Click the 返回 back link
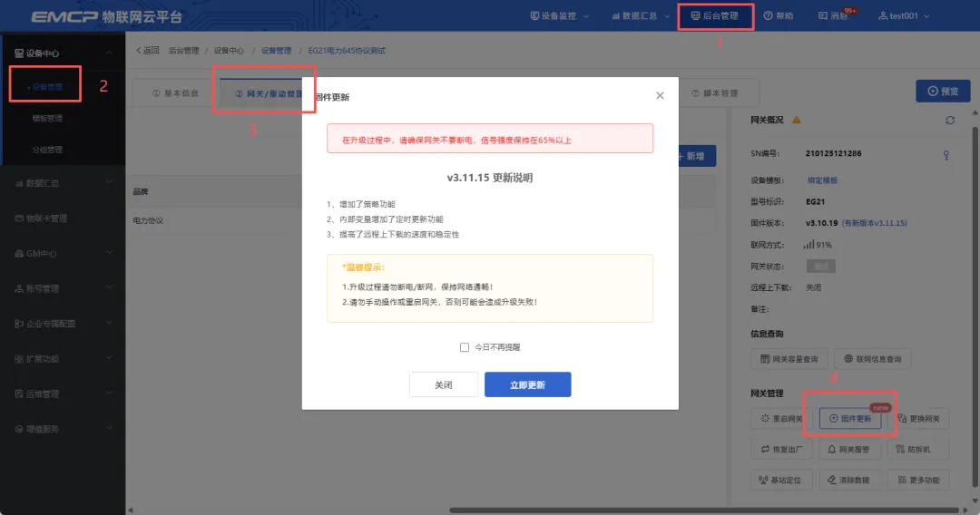The height and width of the screenshot is (515, 980). [x=148, y=51]
